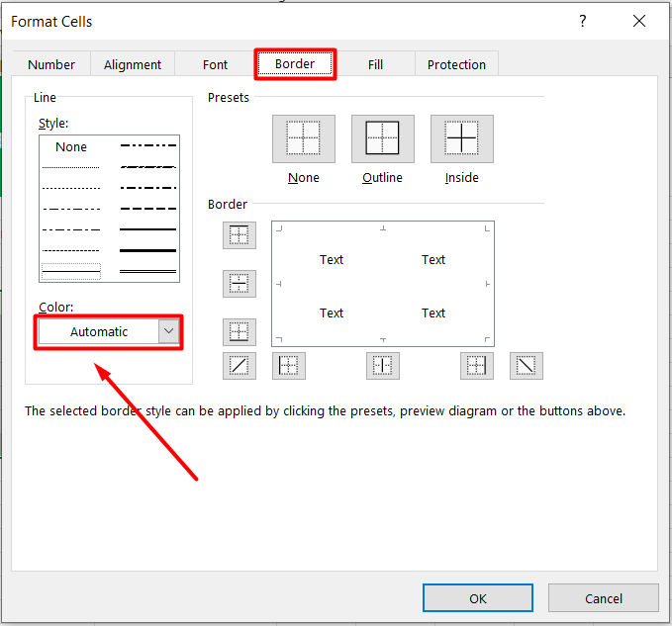Open the Color dropdown arrow

(169, 331)
